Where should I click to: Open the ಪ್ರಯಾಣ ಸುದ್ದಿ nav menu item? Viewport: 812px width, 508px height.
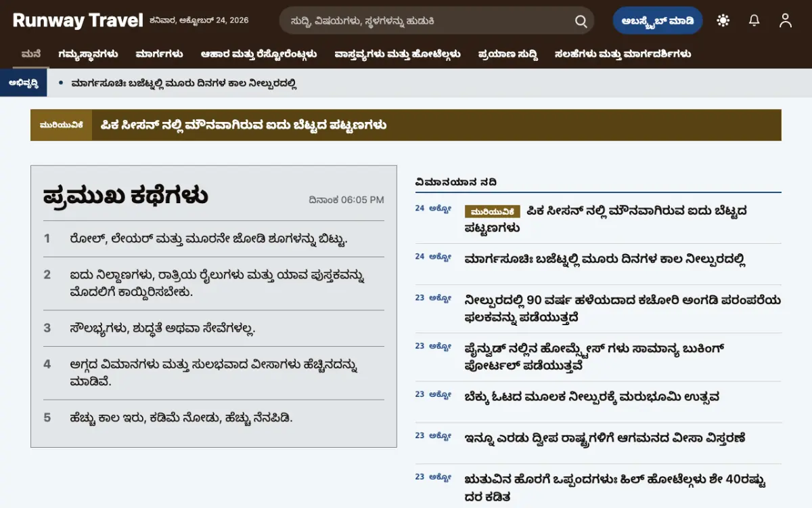(507, 54)
